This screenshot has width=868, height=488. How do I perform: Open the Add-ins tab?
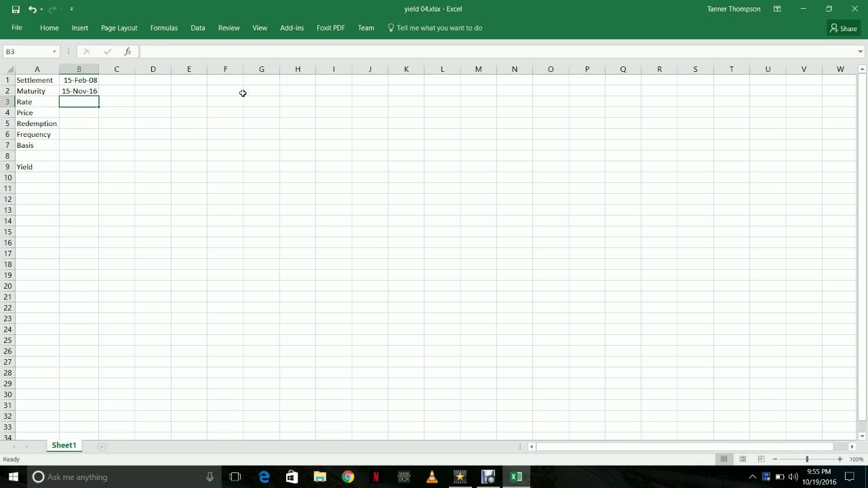tap(292, 28)
